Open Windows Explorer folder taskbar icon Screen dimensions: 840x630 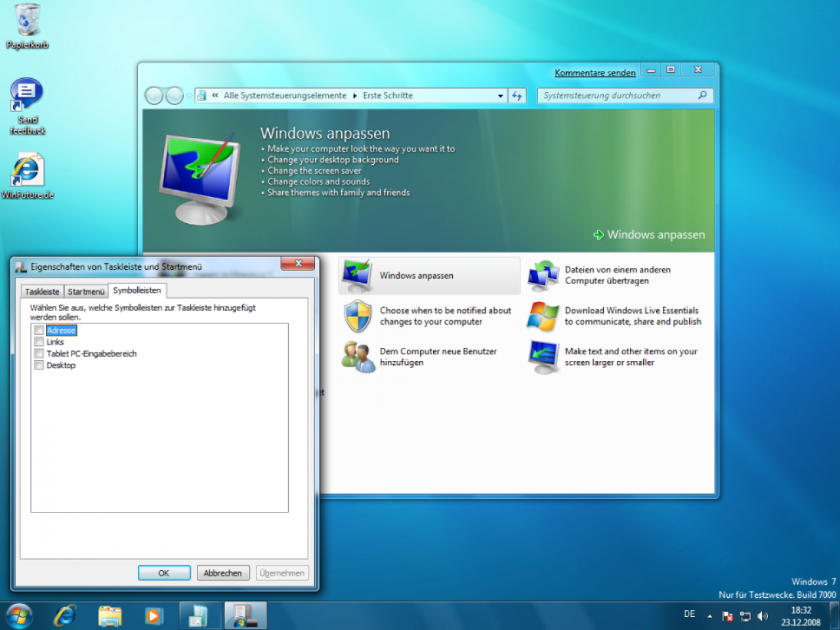pyautogui.click(x=110, y=616)
